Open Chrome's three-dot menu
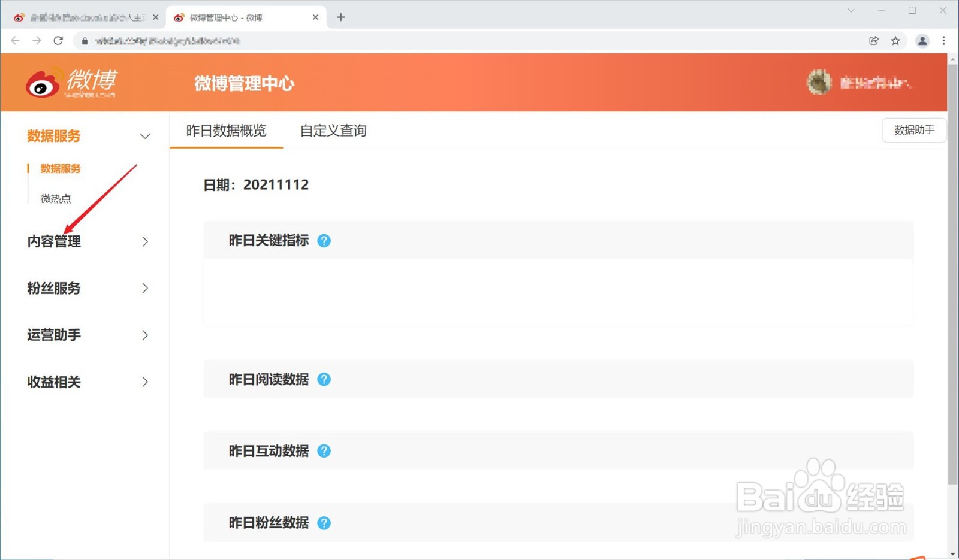959x560 pixels. [x=943, y=41]
